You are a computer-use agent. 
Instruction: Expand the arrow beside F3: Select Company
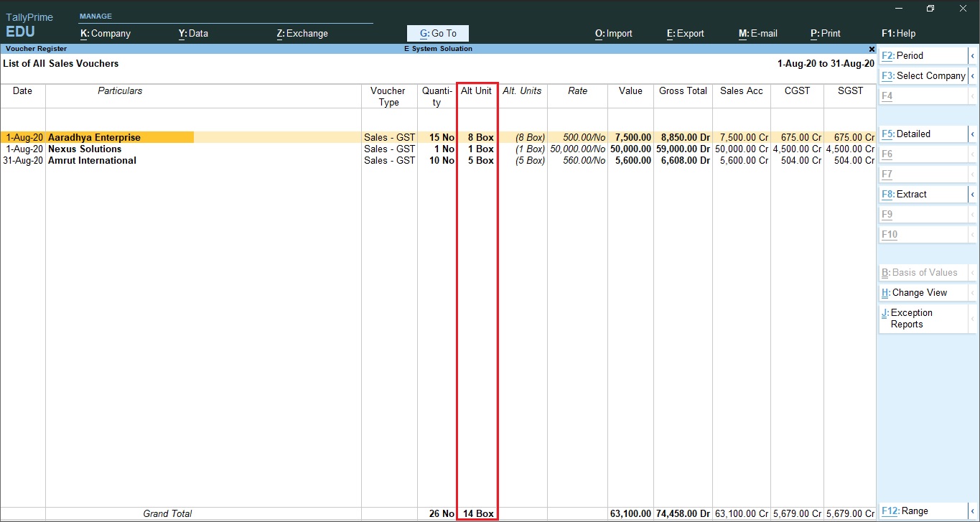[x=973, y=75]
